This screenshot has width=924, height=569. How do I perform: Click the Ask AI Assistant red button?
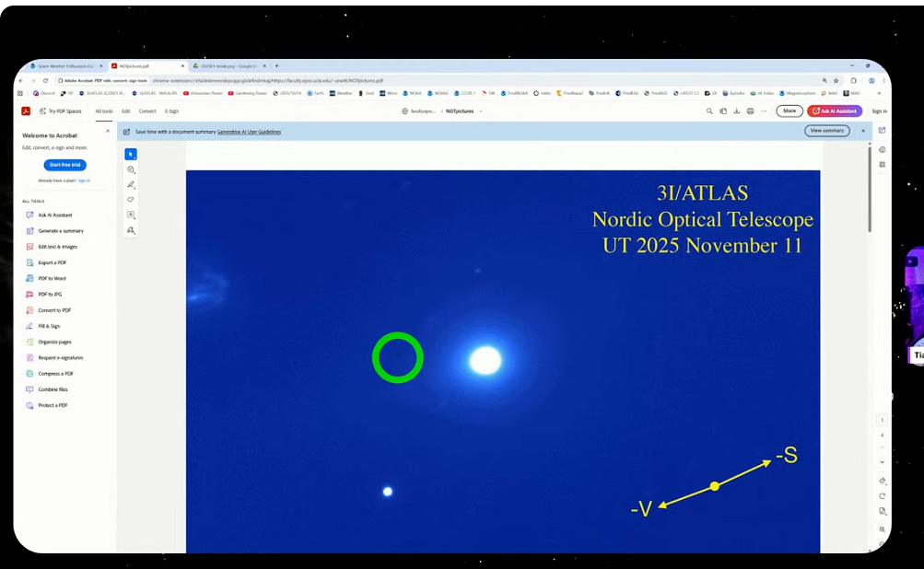[835, 110]
